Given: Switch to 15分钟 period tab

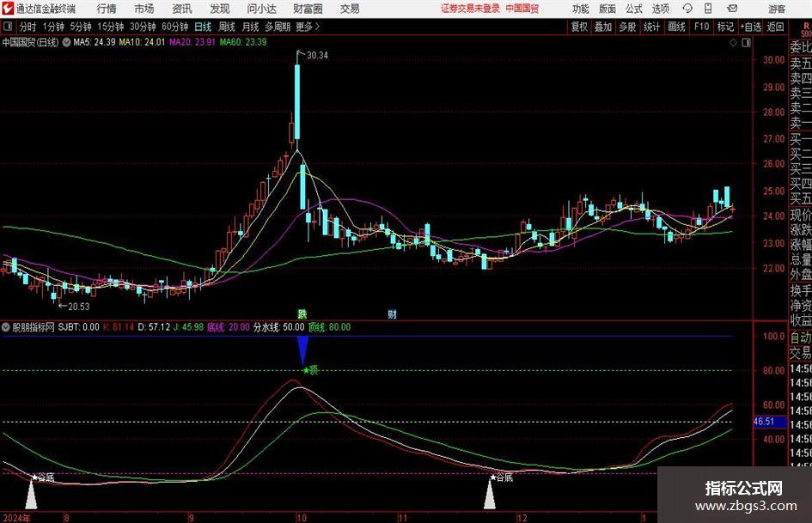Looking at the screenshot, I should (110, 27).
